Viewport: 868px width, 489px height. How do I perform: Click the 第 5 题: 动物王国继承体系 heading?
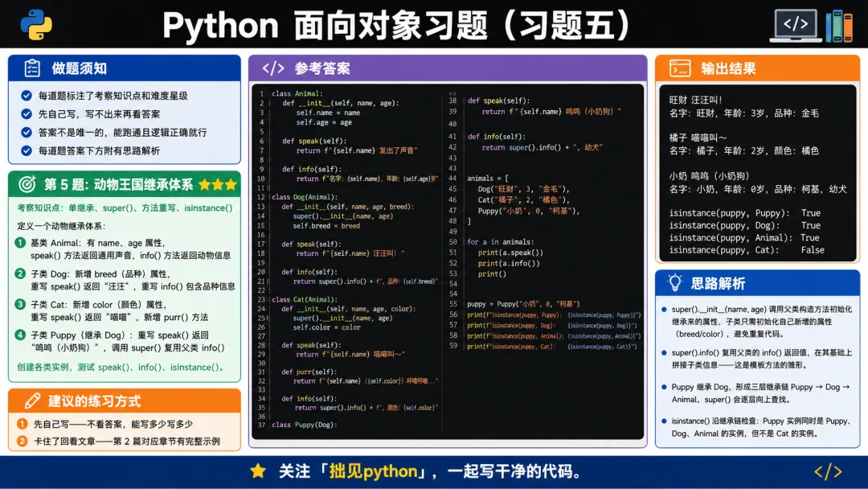coord(118,184)
